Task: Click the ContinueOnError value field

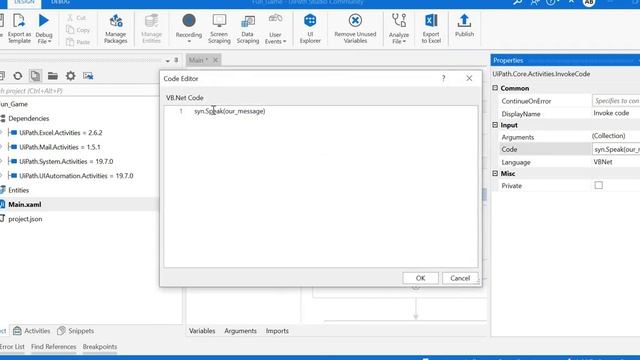Action: pyautogui.click(x=616, y=100)
